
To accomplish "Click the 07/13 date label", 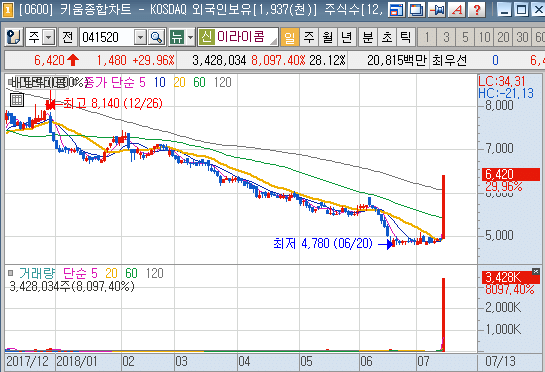I will pos(501,362).
